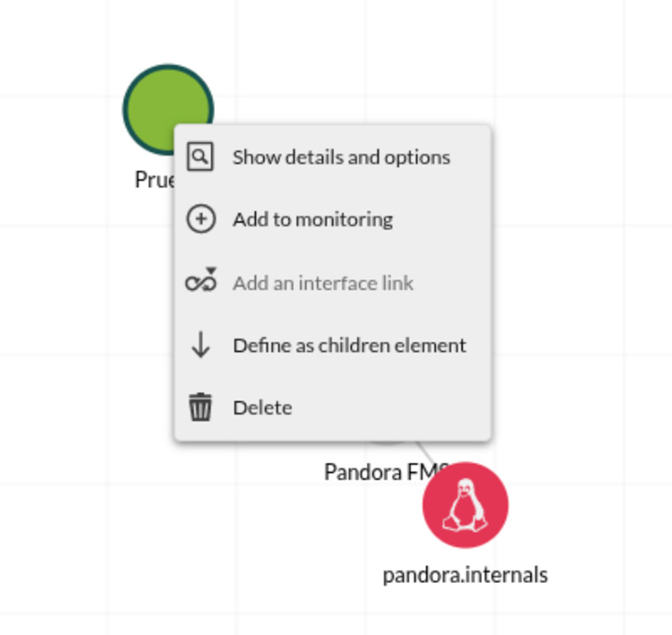672x635 pixels.
Task: Select "Add to monitoring" menu entry
Action: pos(312,218)
